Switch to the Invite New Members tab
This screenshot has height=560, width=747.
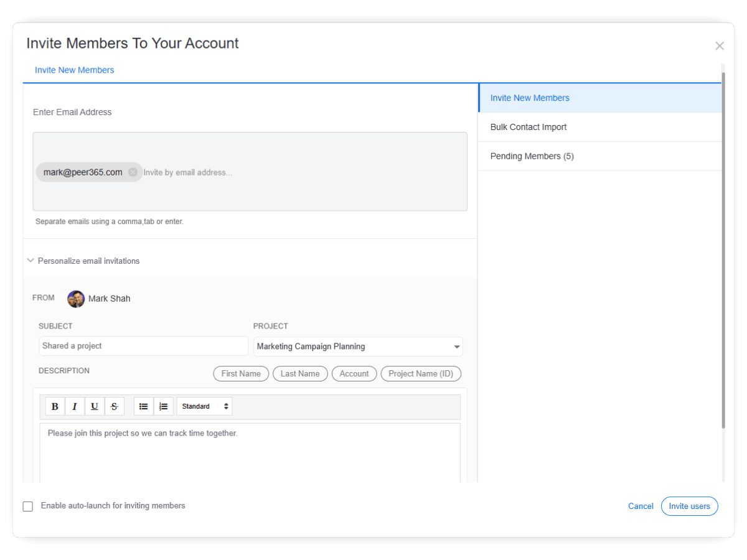click(75, 70)
